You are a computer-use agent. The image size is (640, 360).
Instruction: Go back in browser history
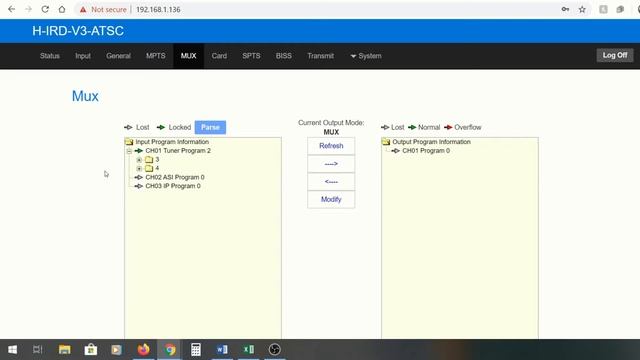(x=11, y=9)
